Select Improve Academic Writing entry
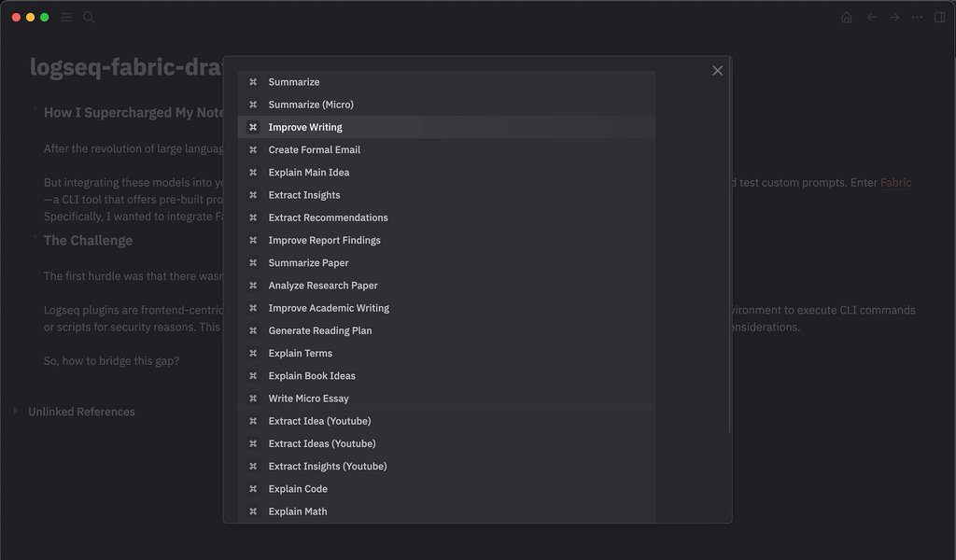 (x=446, y=308)
